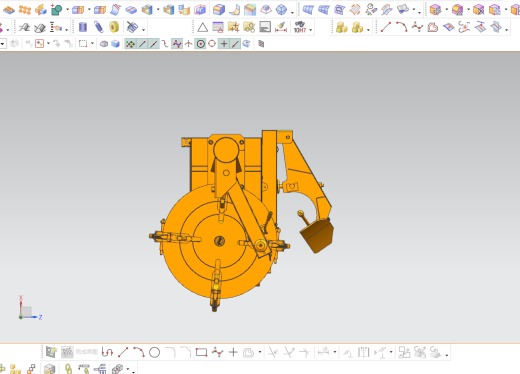Toggle the zigzag Control Point snap option
The height and width of the screenshot is (374, 520).
pos(177,44)
